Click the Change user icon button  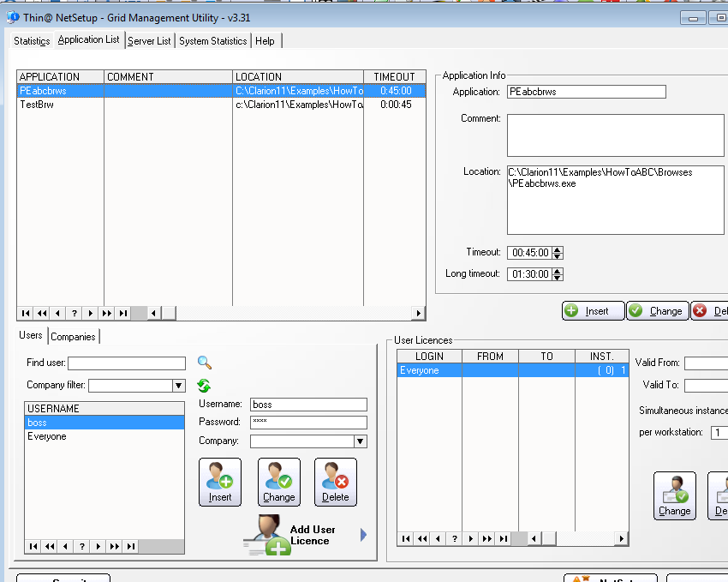click(278, 482)
